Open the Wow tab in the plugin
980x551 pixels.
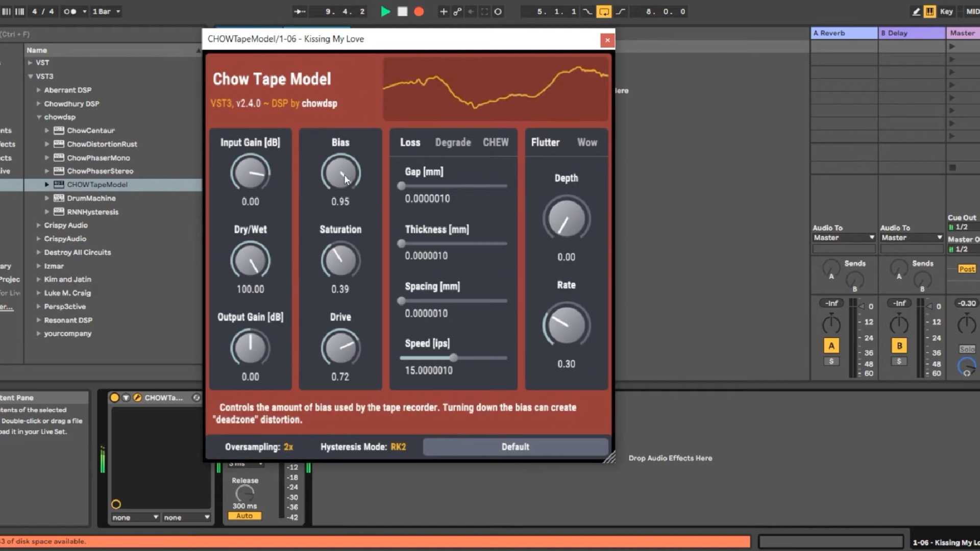(587, 142)
